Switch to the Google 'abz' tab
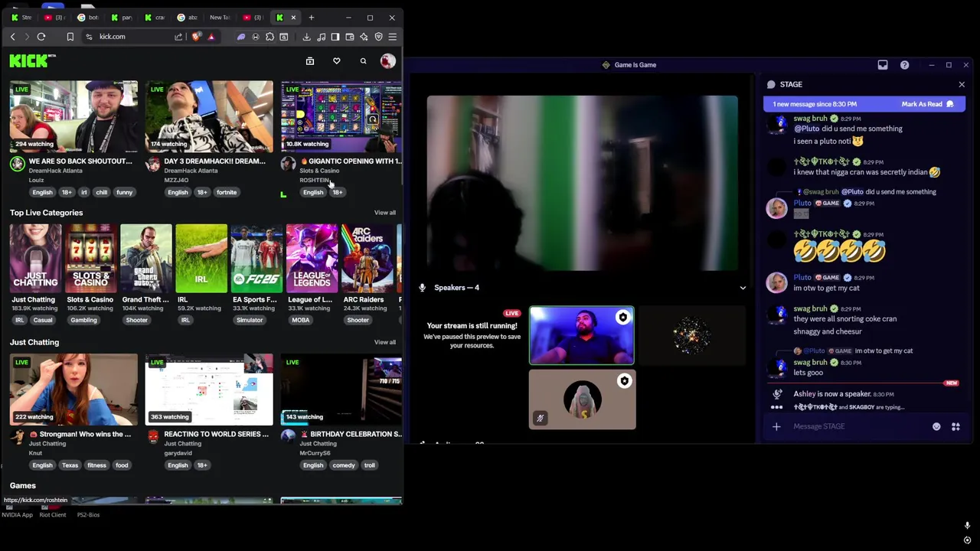This screenshot has height=551, width=980. pos(188,18)
